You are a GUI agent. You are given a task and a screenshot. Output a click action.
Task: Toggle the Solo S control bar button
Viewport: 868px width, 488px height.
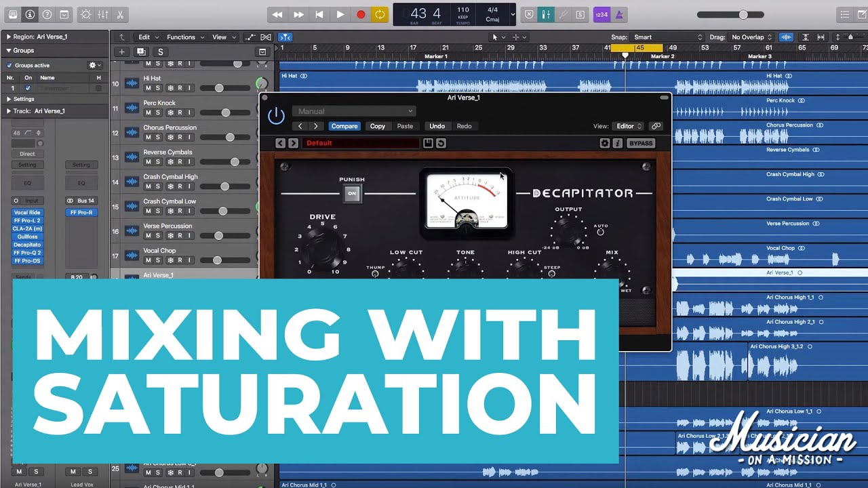pyautogui.click(x=580, y=14)
